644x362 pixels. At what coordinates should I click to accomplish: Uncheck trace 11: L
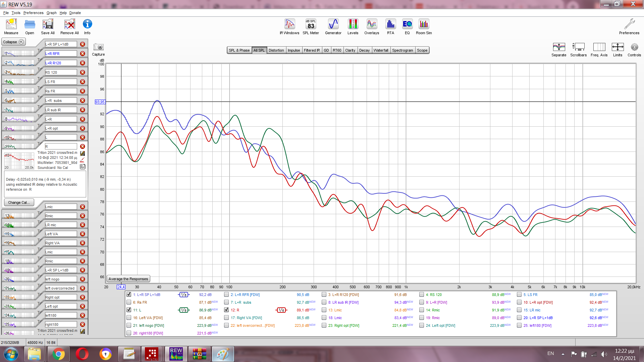(x=129, y=310)
